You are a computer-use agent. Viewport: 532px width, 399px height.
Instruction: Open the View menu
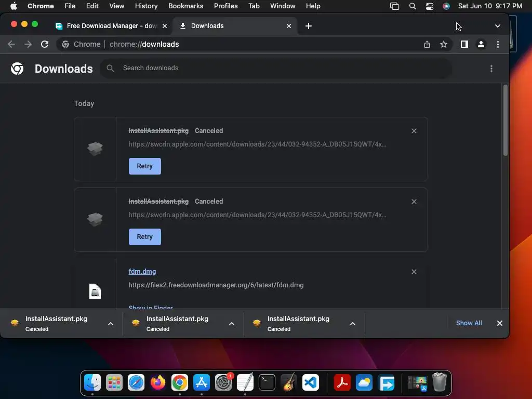pyautogui.click(x=117, y=6)
